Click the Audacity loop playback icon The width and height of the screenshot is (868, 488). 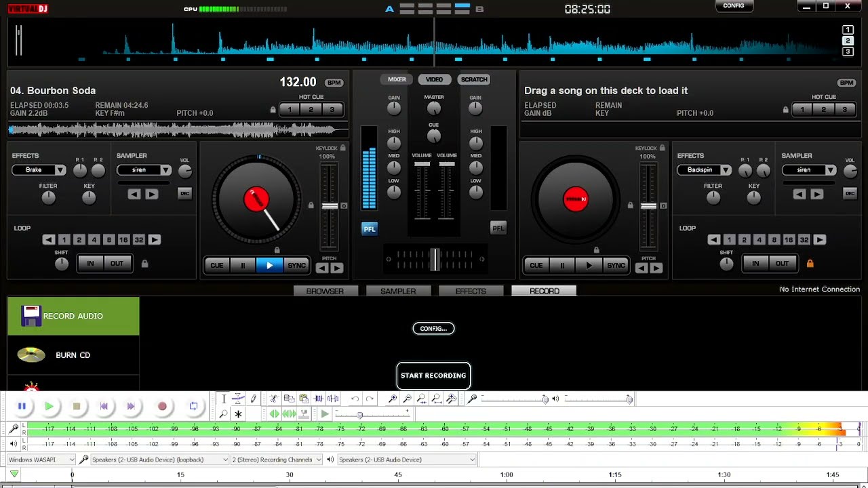click(x=193, y=406)
